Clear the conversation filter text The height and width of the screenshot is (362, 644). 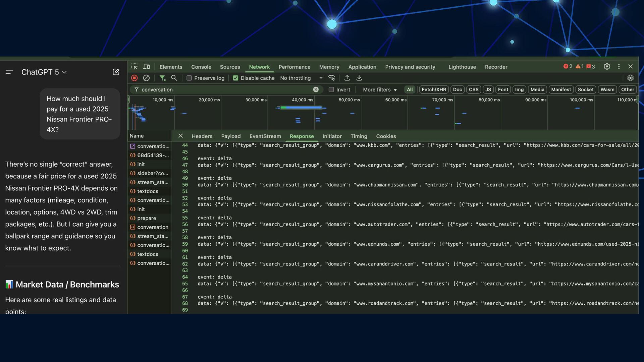coord(316,89)
